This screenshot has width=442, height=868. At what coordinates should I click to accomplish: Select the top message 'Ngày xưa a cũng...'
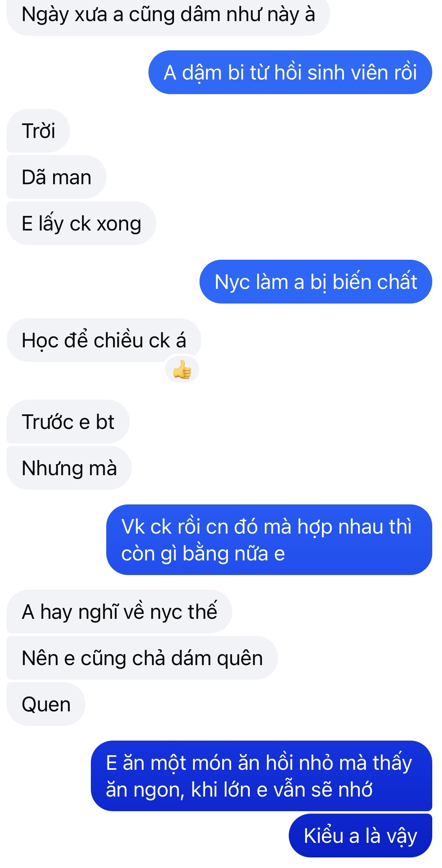[168, 15]
